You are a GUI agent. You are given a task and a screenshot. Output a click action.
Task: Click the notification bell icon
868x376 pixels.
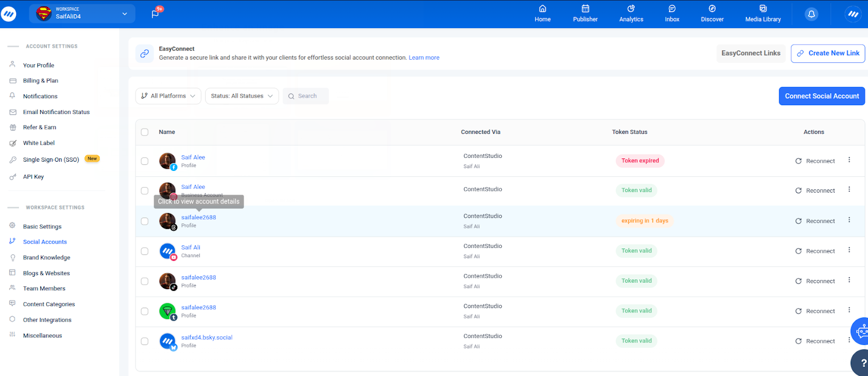[x=811, y=14]
